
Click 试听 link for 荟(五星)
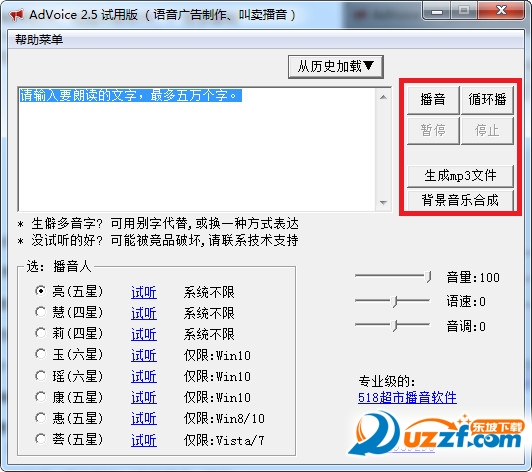tap(144, 440)
